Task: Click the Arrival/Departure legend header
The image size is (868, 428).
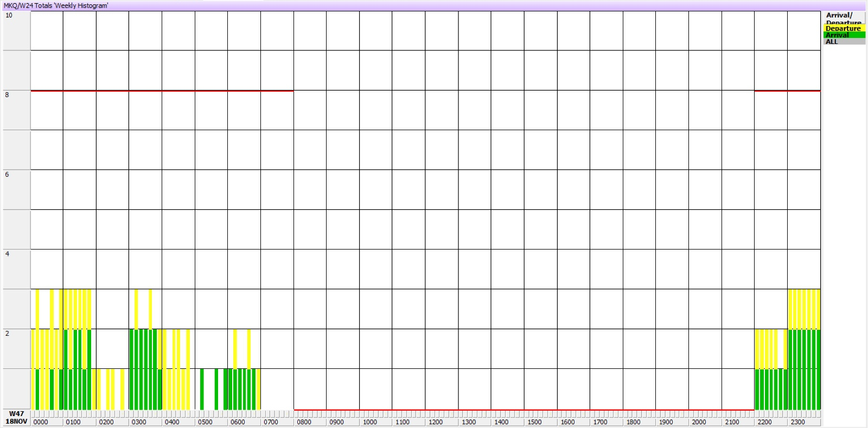Action: pos(844,17)
